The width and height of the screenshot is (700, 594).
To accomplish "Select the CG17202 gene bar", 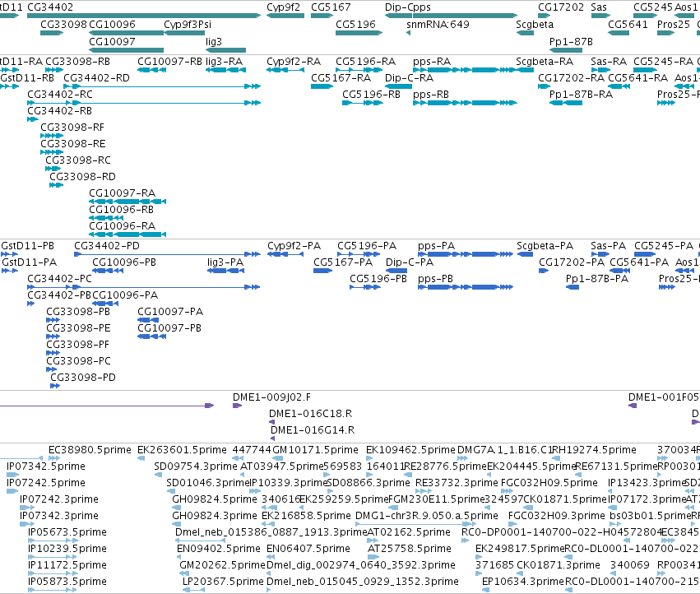I will tap(545, 16).
